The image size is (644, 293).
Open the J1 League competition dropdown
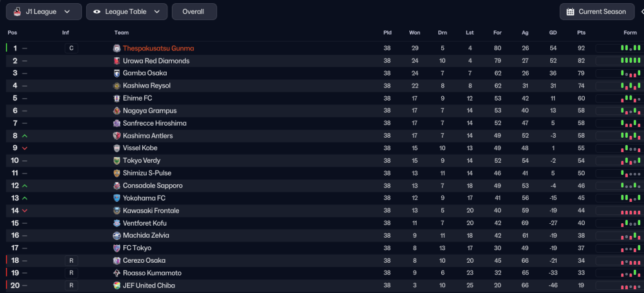tap(43, 11)
